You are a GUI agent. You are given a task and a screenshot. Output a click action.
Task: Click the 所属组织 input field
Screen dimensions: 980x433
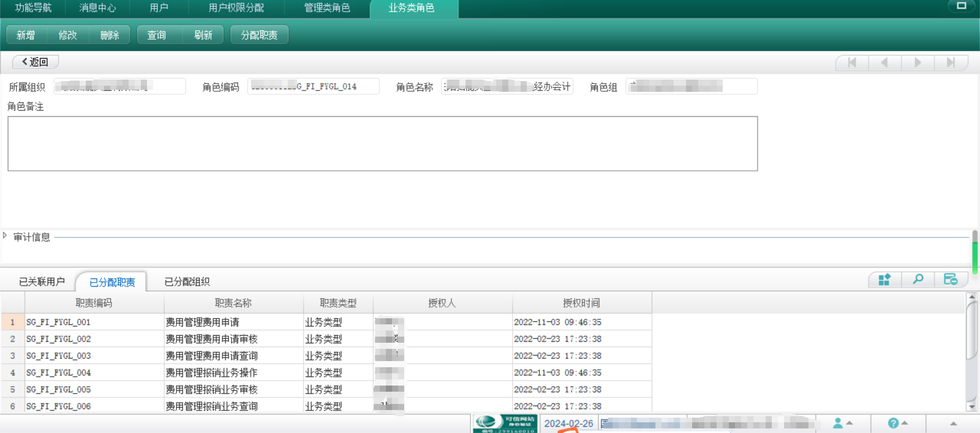pos(120,86)
